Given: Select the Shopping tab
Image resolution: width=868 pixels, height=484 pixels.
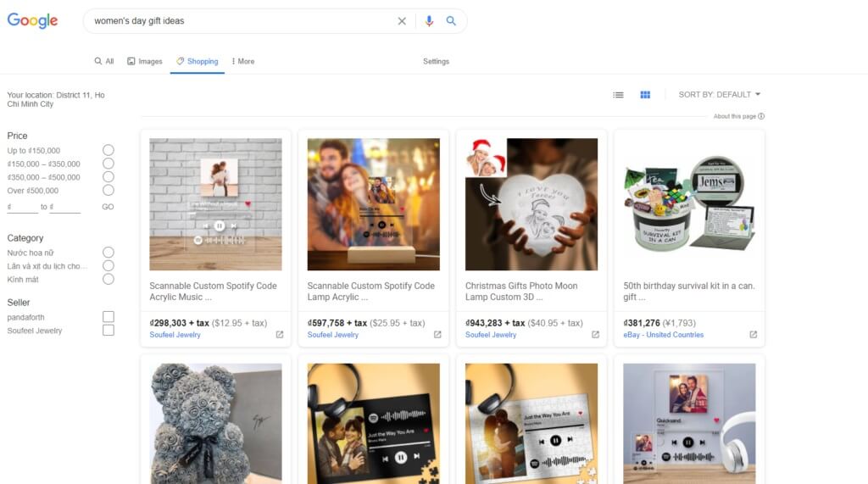Looking at the screenshot, I should [197, 62].
